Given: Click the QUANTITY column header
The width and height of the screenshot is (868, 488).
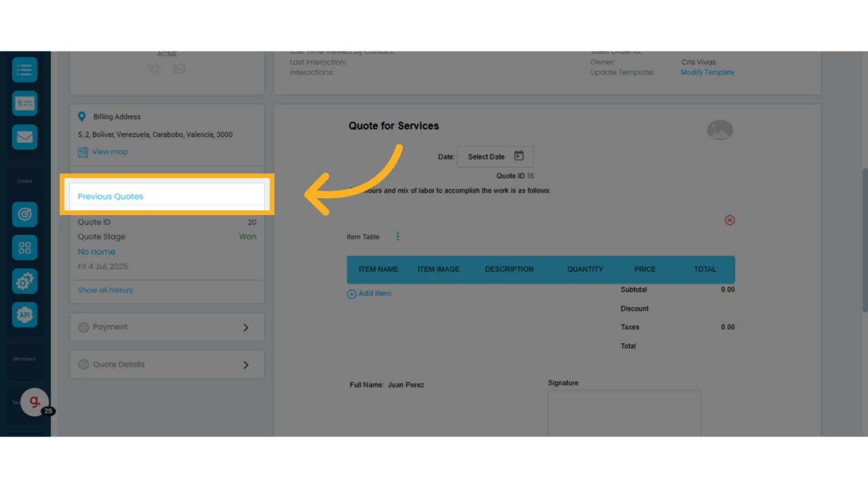Looking at the screenshot, I should tap(585, 269).
